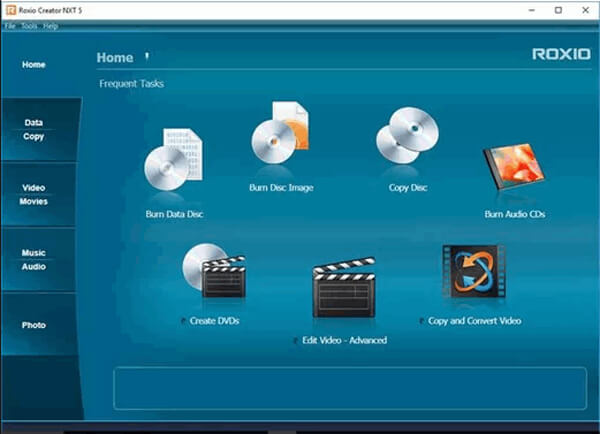The image size is (600, 434).
Task: Select the Copy Disc icon with two discs
Action: 407,135
